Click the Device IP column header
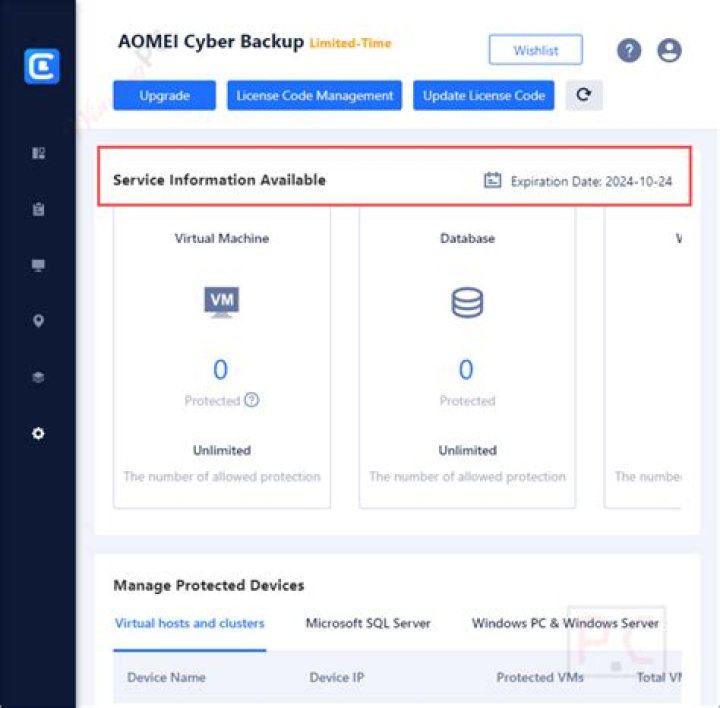The width and height of the screenshot is (720, 708). 337,677
